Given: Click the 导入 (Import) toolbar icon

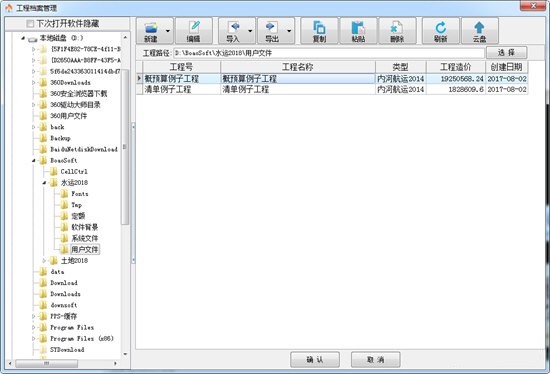Looking at the screenshot, I should (x=233, y=31).
